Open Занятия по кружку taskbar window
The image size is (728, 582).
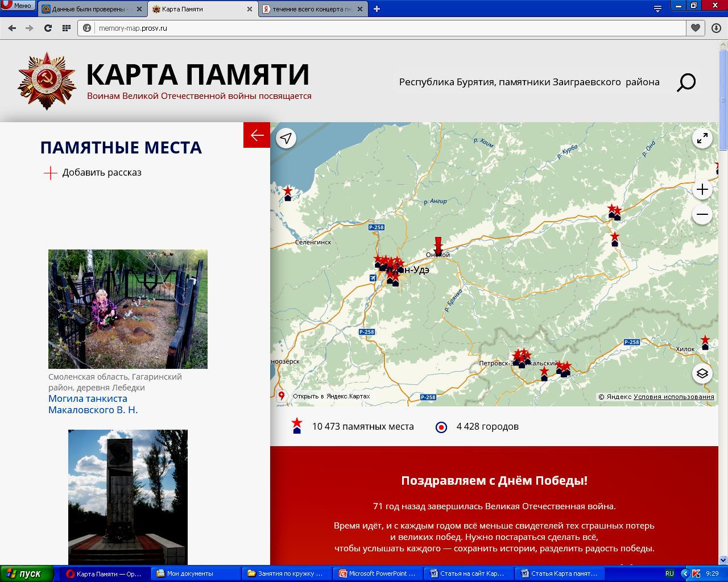point(287,573)
